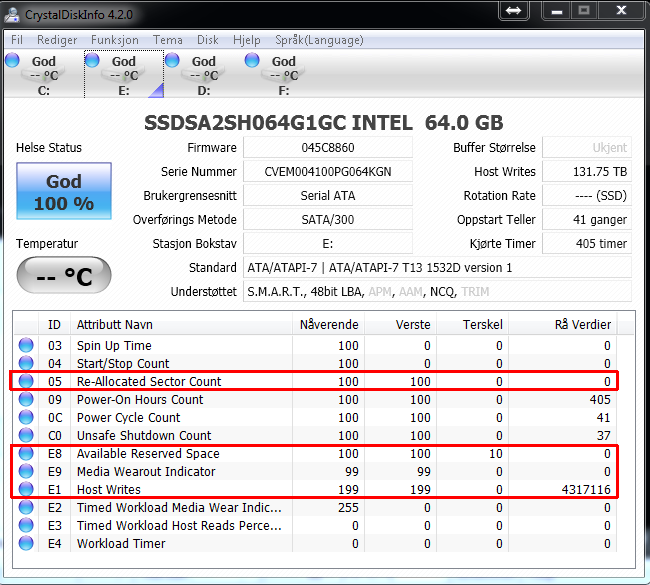The width and height of the screenshot is (650, 585).
Task: Click the ID column header
Action: (x=54, y=325)
